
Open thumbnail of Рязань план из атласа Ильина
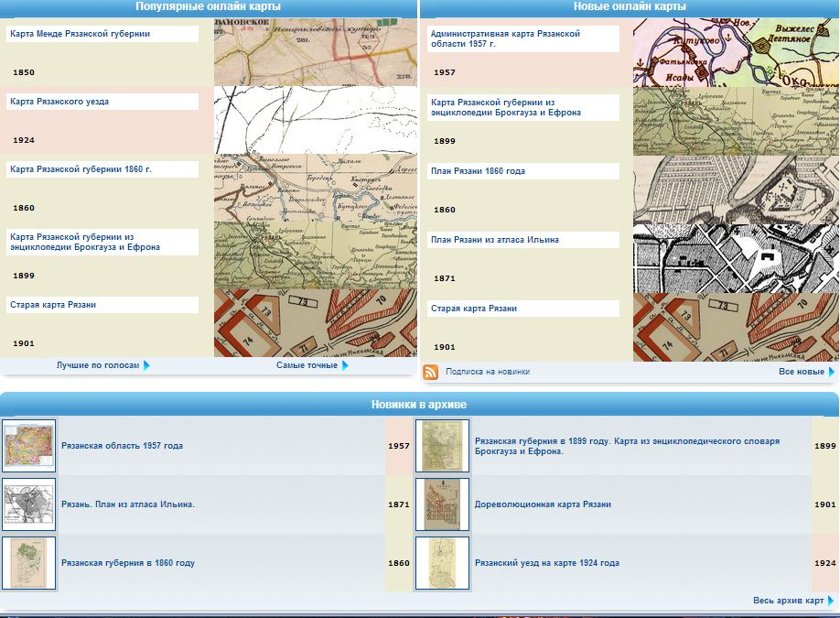29,504
